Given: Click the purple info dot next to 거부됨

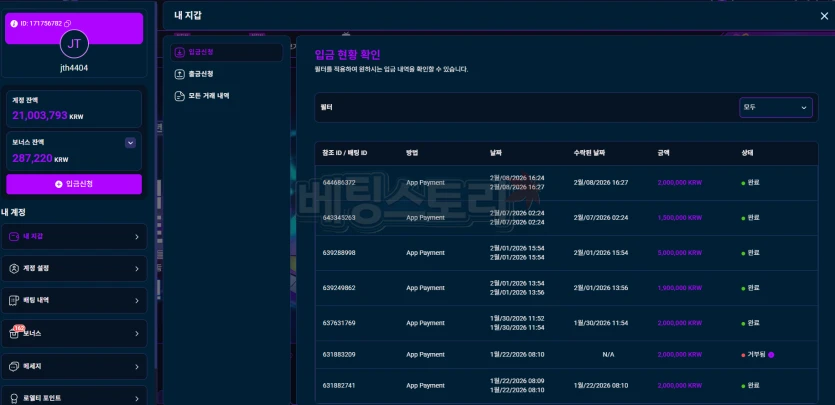Looking at the screenshot, I should tap(771, 354).
